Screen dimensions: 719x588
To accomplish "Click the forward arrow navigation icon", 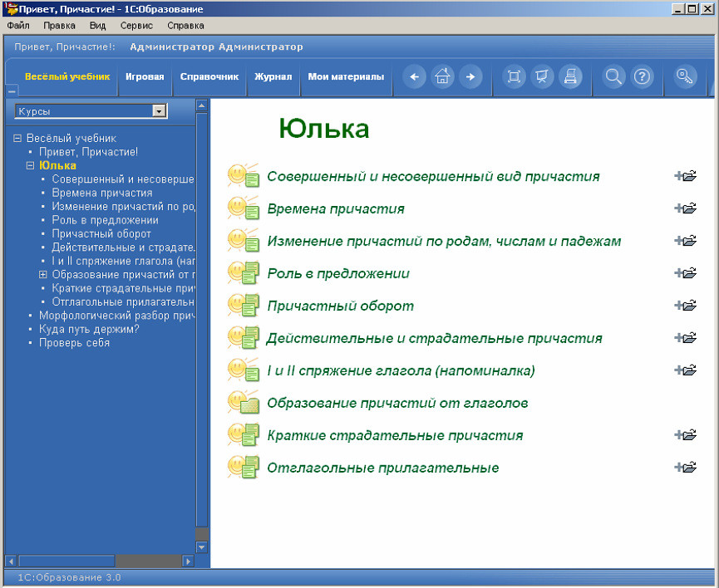I will [x=470, y=76].
